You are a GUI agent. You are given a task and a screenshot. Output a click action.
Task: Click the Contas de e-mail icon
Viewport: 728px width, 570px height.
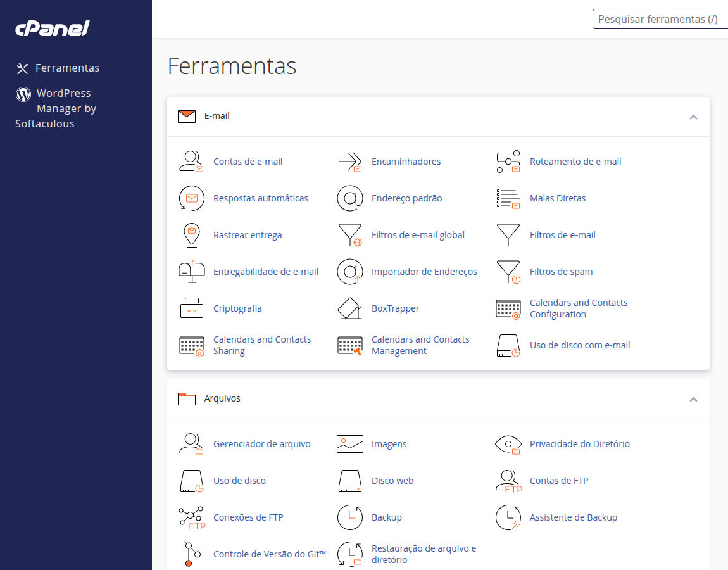pyautogui.click(x=191, y=161)
